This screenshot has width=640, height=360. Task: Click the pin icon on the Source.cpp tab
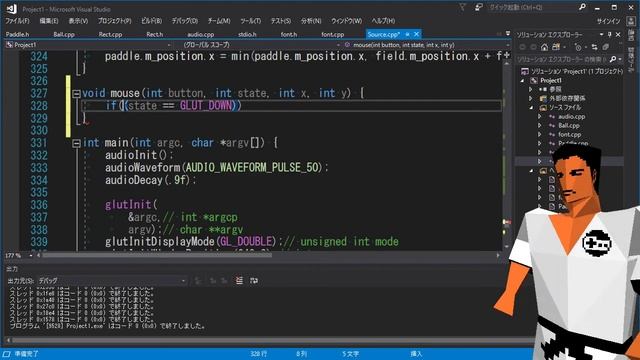point(407,34)
